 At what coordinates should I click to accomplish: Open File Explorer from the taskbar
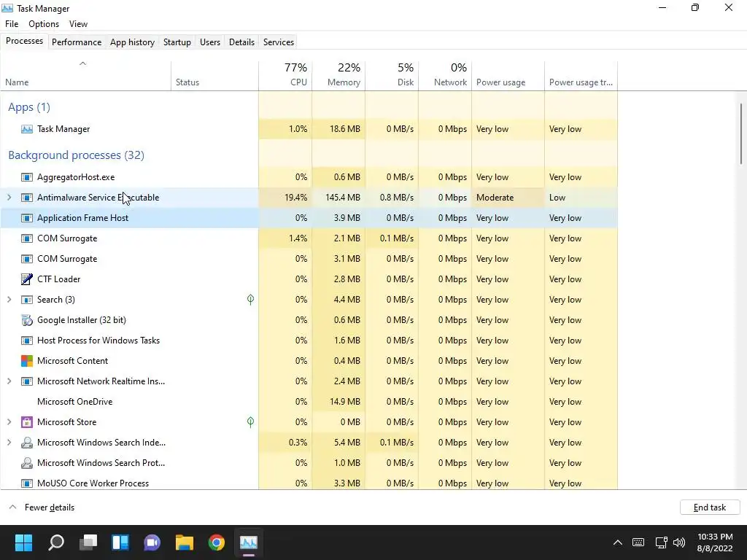(x=185, y=542)
